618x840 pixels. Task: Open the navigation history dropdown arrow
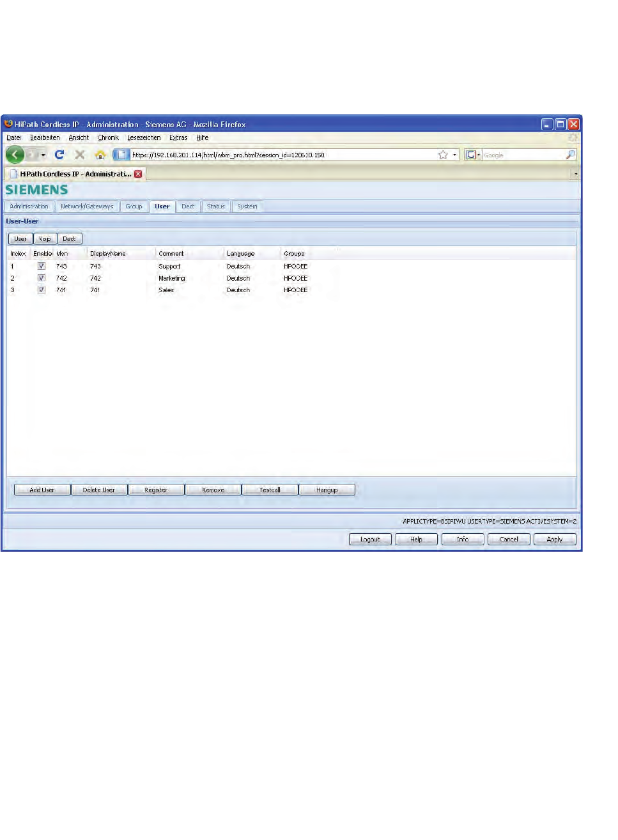tap(43, 155)
